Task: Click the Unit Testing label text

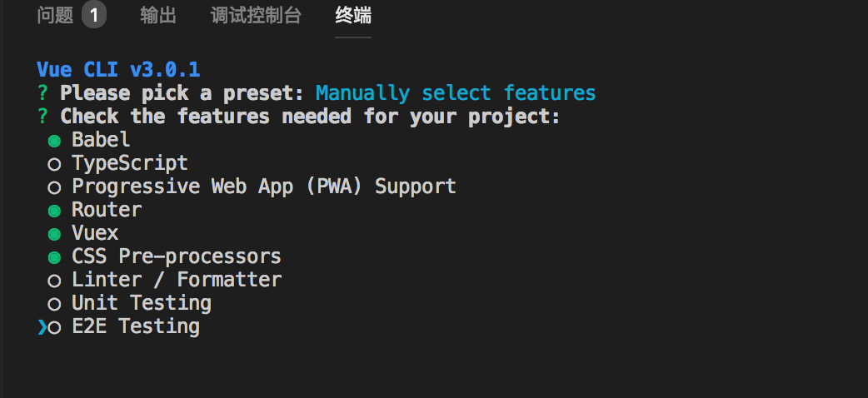Action: click(x=141, y=303)
